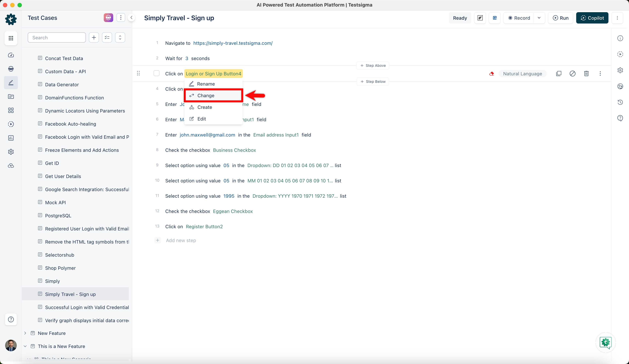Open the dashboard gauge icon in sidebar
This screenshot has width=629, height=364.
click(x=11, y=55)
